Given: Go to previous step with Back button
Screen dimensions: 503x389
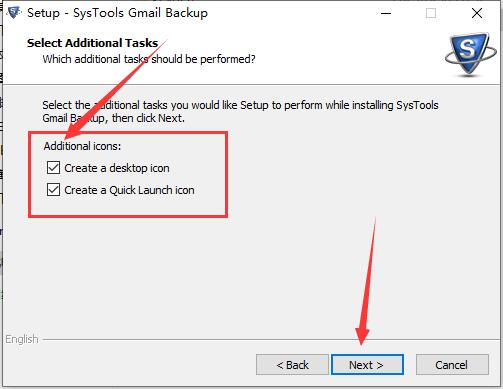Looking at the screenshot, I should 292,365.
